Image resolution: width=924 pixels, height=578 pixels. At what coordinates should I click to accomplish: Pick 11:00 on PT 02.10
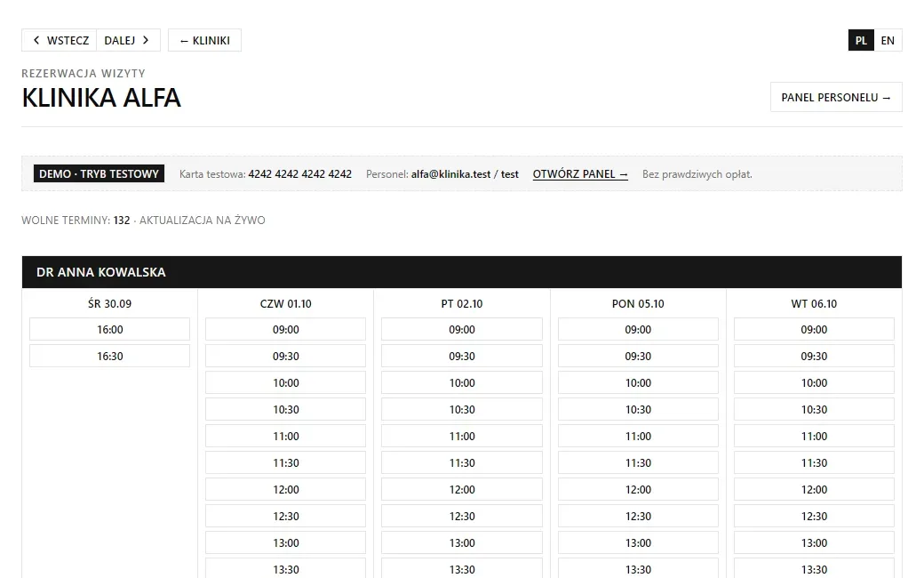click(462, 436)
